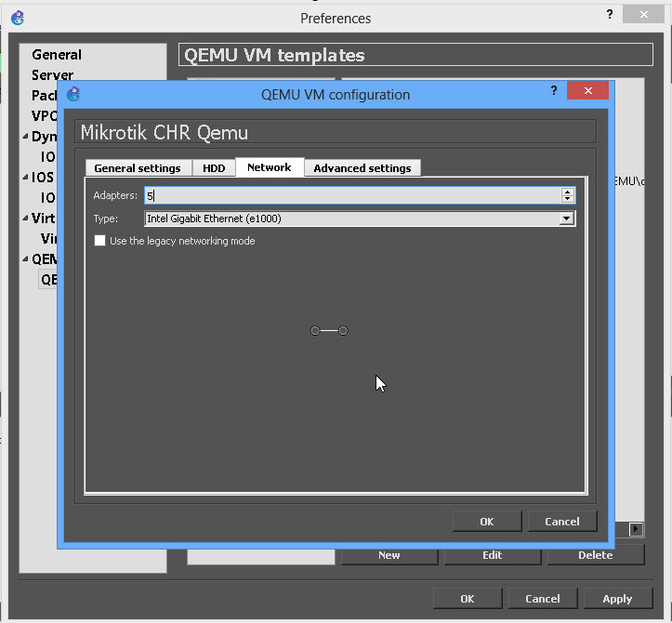Viewport: 672px width, 623px height.
Task: Click the help question mark in Preferences window
Action: click(x=610, y=15)
